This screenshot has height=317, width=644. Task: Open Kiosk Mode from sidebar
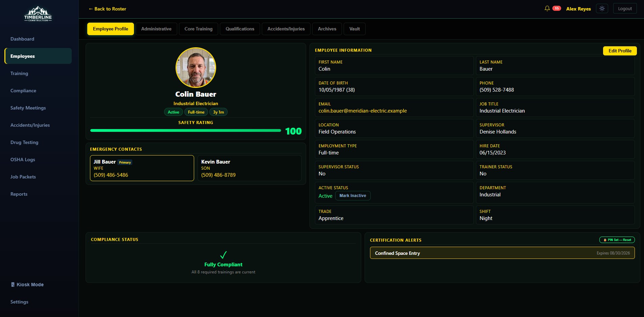(27, 285)
